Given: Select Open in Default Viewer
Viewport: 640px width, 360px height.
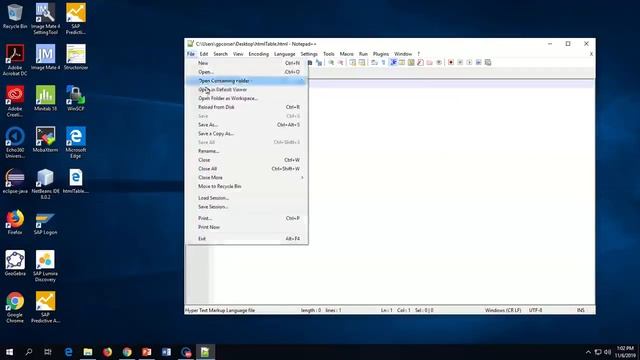Looking at the screenshot, I should (x=247, y=89).
